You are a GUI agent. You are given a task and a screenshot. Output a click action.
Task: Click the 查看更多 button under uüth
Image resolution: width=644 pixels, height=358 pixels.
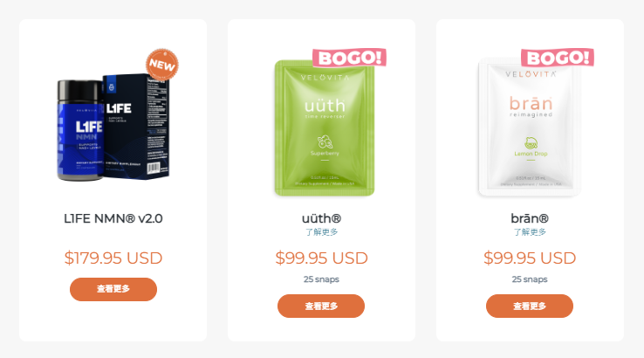point(321,306)
